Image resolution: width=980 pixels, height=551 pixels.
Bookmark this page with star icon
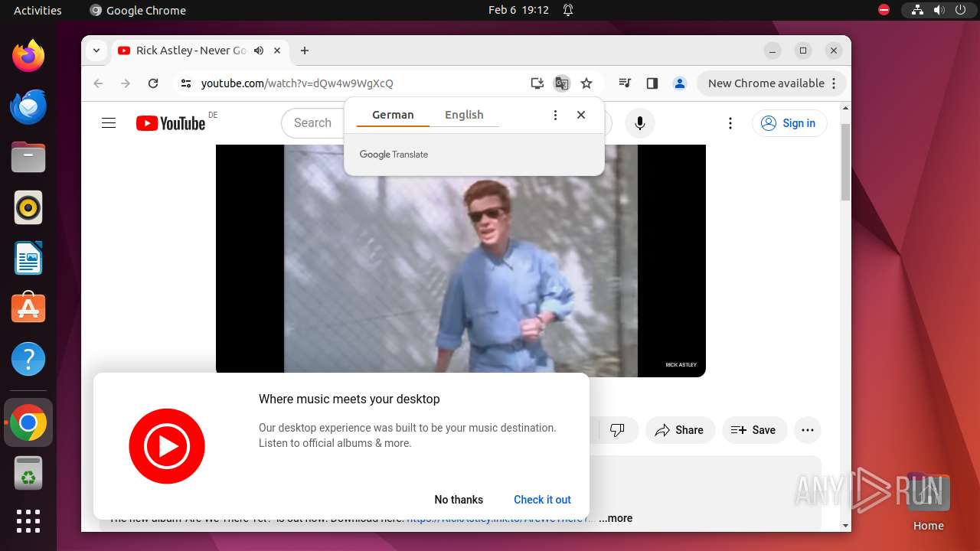pyautogui.click(x=586, y=83)
